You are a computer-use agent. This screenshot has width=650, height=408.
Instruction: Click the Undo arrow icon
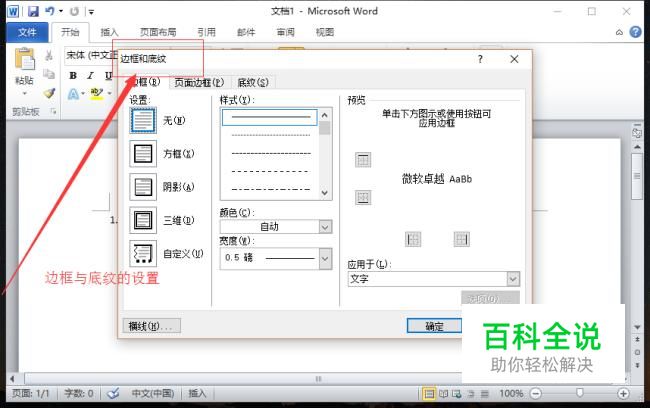(x=49, y=11)
